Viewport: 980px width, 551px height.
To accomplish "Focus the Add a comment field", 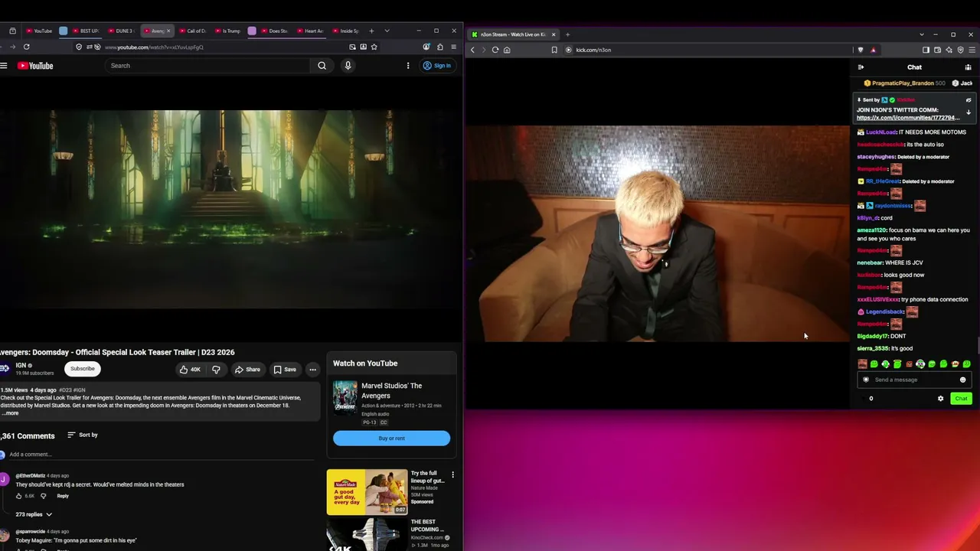I will (x=162, y=455).
